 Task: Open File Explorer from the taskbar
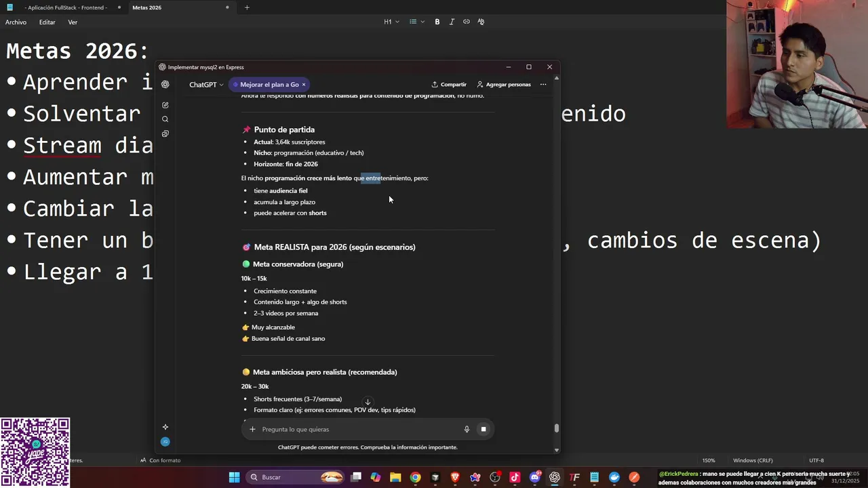click(x=395, y=477)
